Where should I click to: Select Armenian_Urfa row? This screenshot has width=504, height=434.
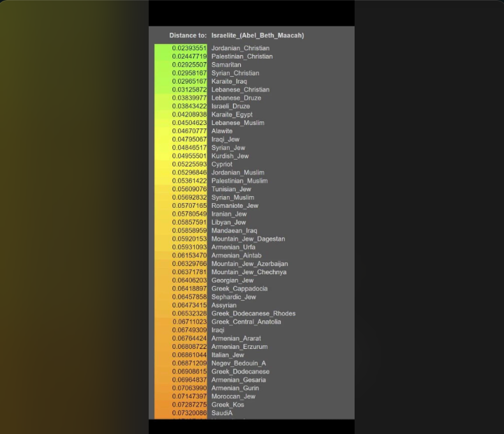(x=233, y=248)
